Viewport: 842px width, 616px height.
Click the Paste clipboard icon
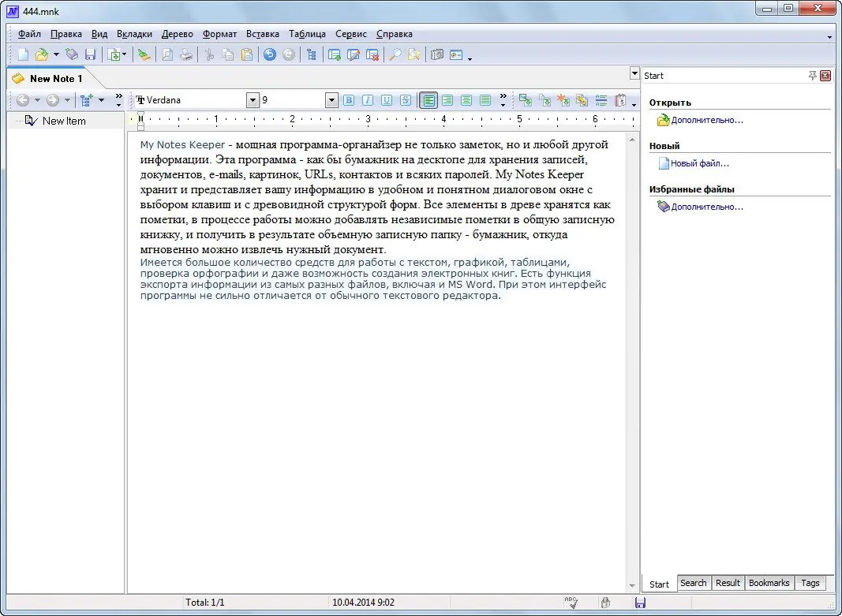click(x=247, y=54)
